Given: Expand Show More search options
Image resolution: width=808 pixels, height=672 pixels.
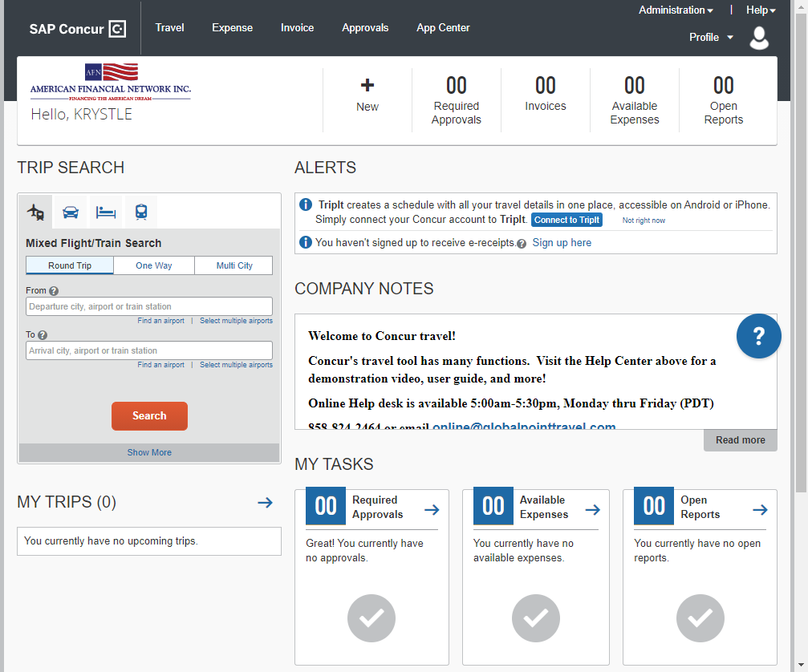Looking at the screenshot, I should [x=149, y=452].
